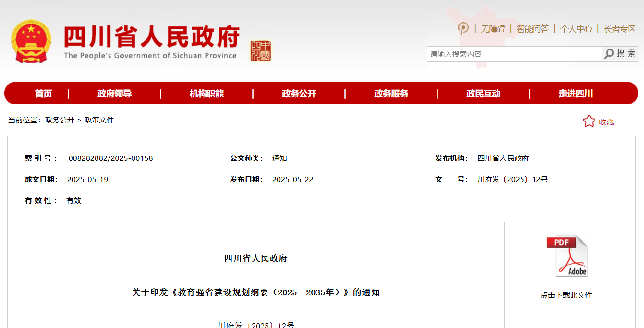Open 机构职能 navigation menu item
644x328 pixels.
pyautogui.click(x=207, y=94)
